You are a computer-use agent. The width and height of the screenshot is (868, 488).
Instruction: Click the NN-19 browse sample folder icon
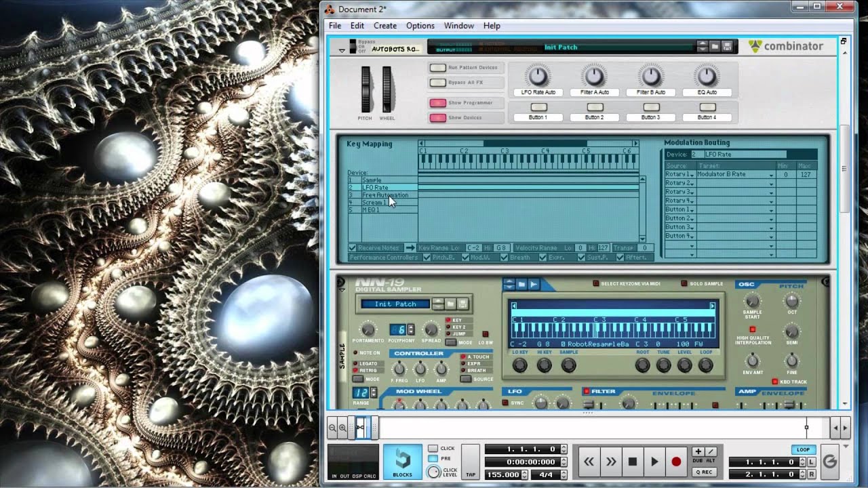coord(521,284)
